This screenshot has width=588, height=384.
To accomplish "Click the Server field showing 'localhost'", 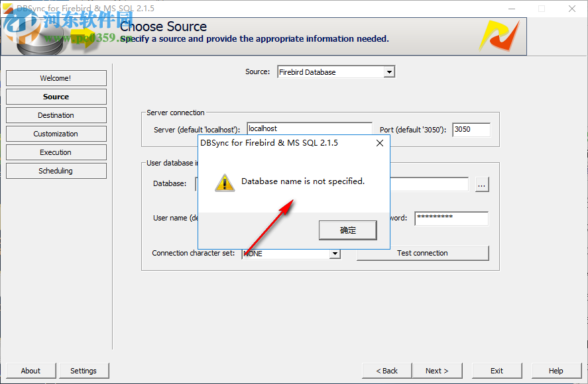I will point(310,128).
